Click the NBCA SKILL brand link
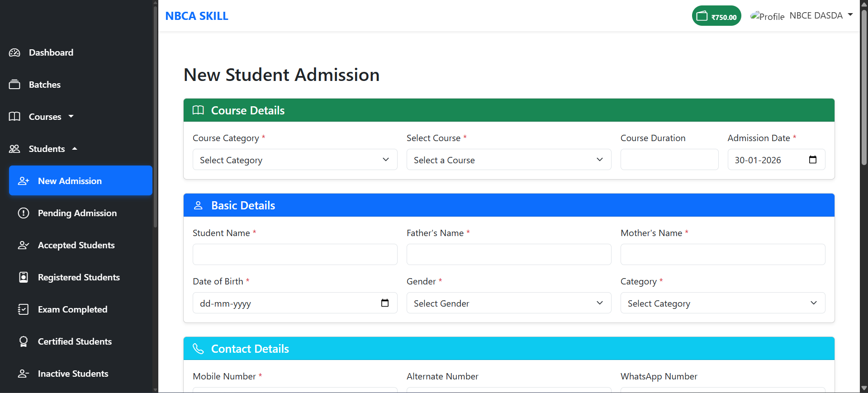Viewport: 868px width, 393px height. [197, 16]
